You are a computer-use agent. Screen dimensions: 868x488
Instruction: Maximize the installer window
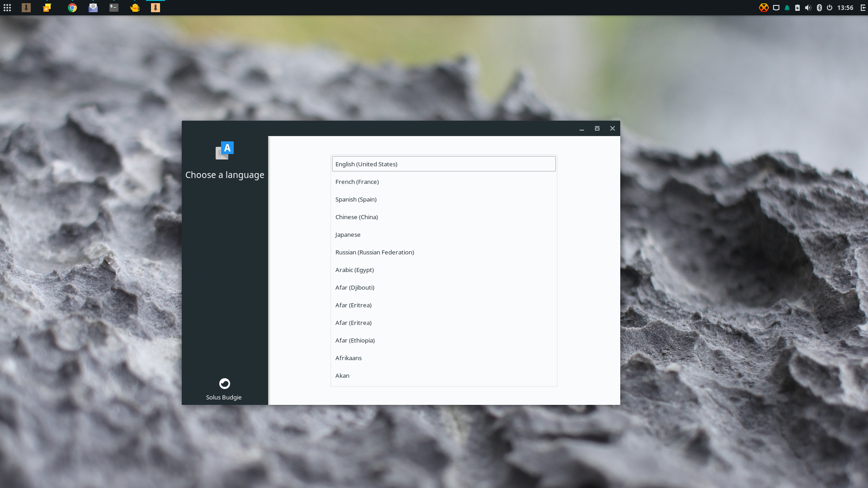pos(597,129)
